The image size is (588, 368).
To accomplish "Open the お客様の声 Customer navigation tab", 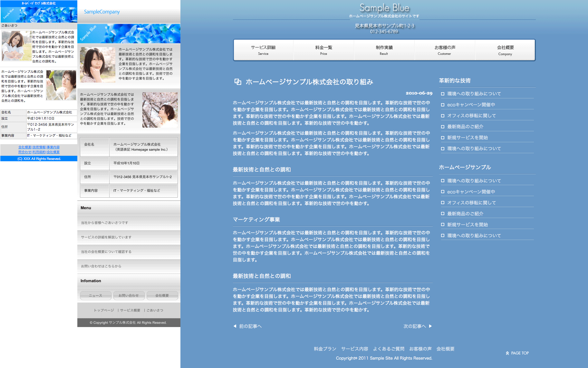I will [x=445, y=50].
